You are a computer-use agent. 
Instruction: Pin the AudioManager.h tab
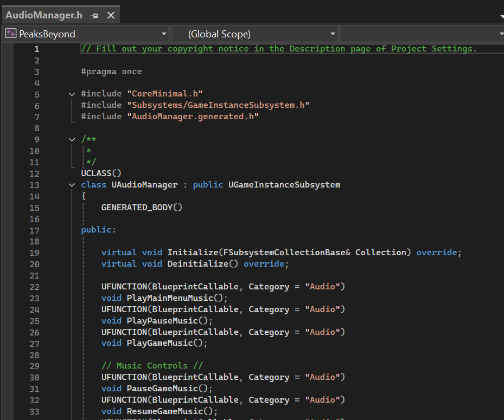pyautogui.click(x=94, y=15)
